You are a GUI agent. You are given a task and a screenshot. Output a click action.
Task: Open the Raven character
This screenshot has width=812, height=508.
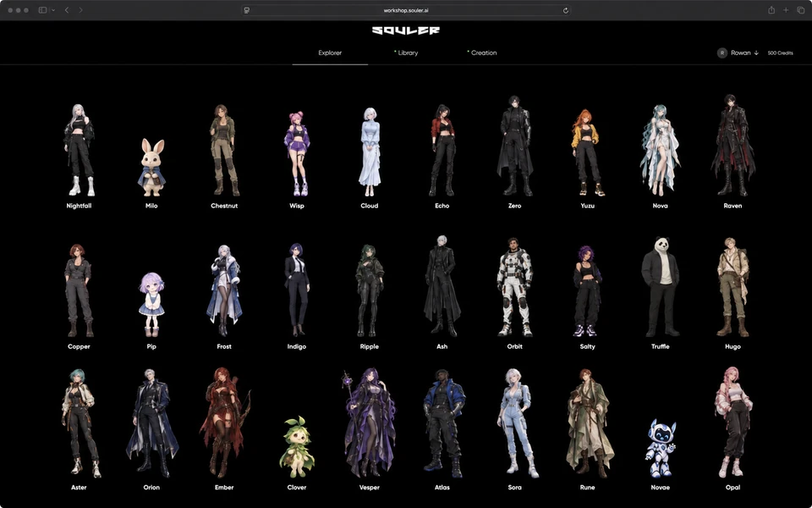tap(732, 145)
